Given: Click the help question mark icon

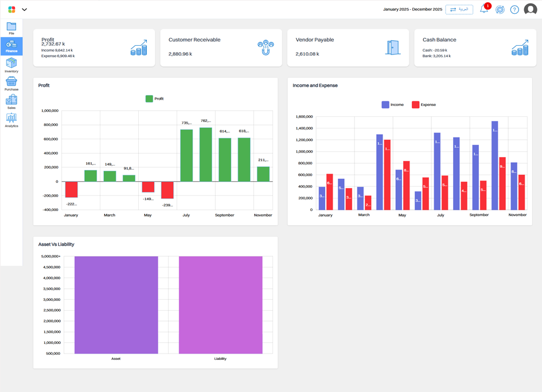Looking at the screenshot, I should [514, 10].
